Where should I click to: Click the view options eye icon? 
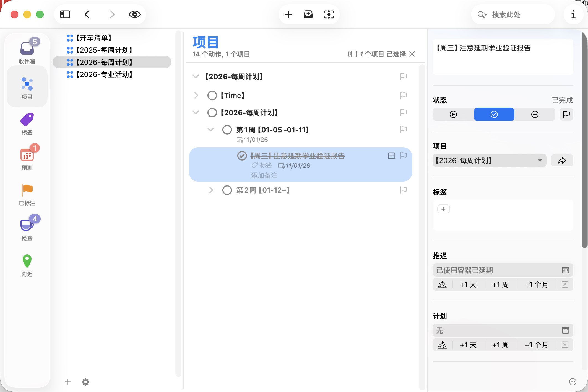pyautogui.click(x=134, y=14)
